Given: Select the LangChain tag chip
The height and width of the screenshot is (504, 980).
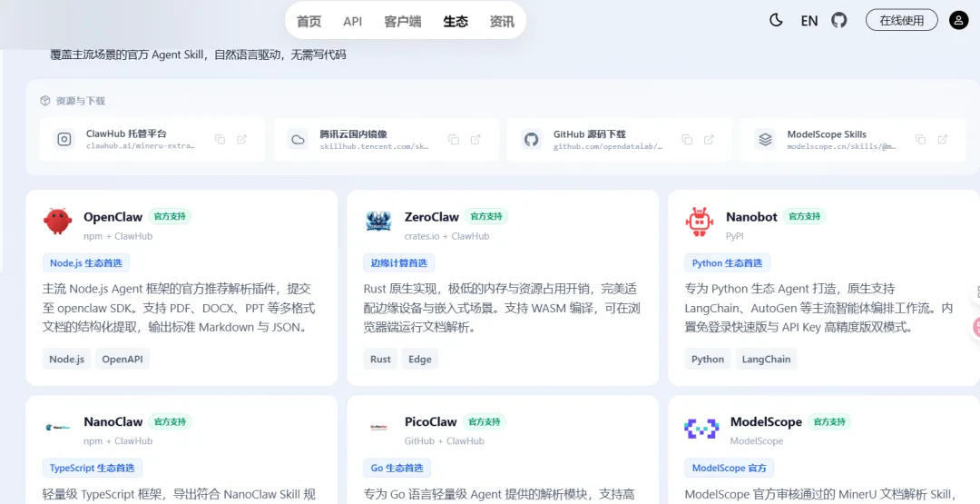Looking at the screenshot, I should click(766, 359).
